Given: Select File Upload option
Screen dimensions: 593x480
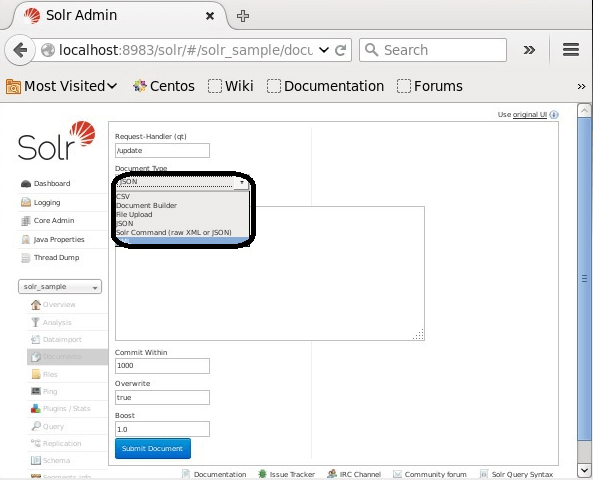Looking at the screenshot, I should (182, 214).
